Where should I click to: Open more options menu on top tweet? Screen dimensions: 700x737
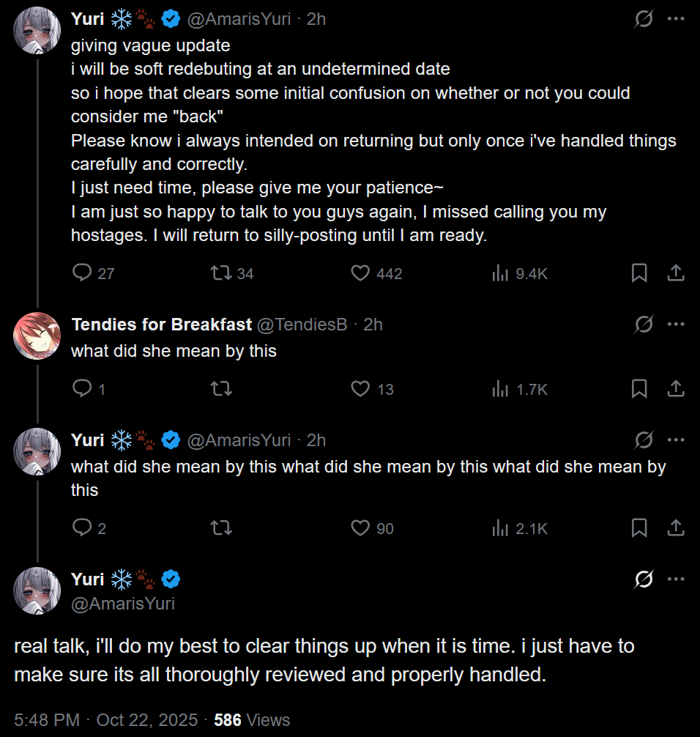tap(676, 20)
